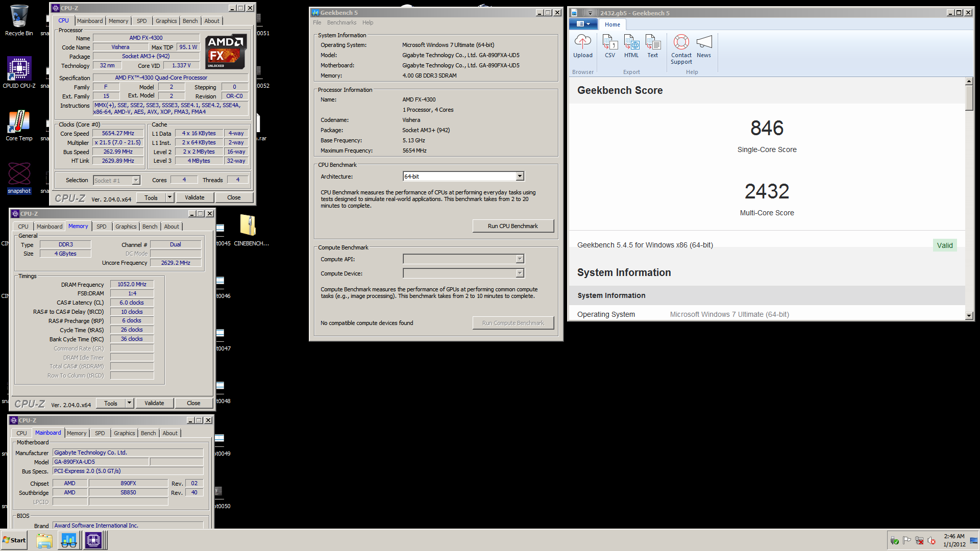
Task: Open Windows Explorer from the taskbar
Action: pos(44,540)
